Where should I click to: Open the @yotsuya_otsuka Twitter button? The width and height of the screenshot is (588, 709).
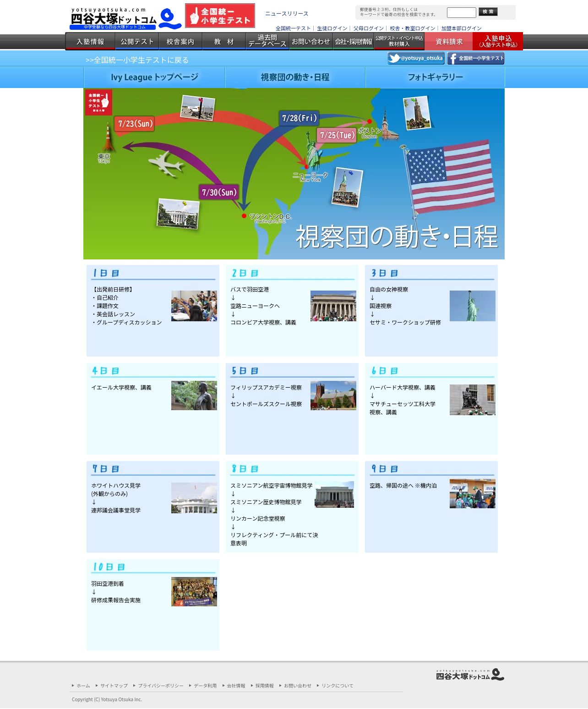tap(416, 58)
